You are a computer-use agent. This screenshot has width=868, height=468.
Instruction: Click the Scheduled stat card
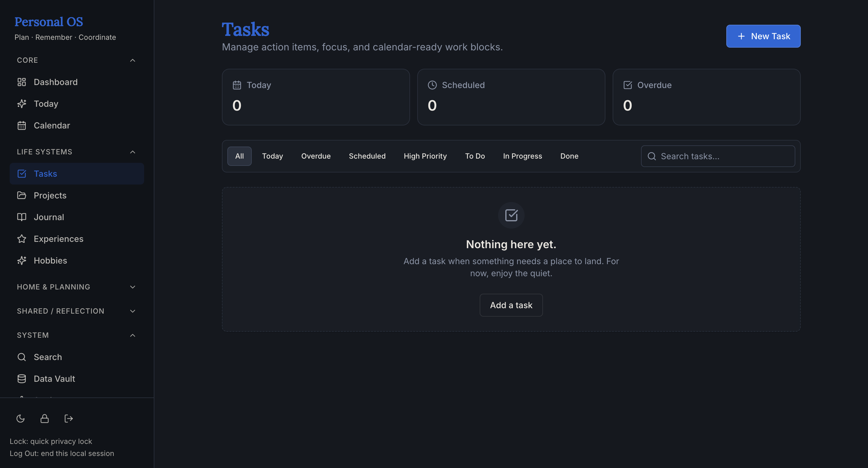click(x=511, y=97)
